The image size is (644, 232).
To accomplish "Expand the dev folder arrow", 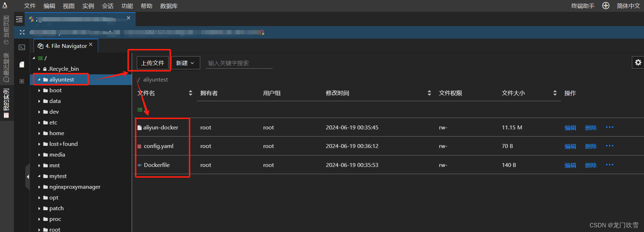I will click(39, 112).
